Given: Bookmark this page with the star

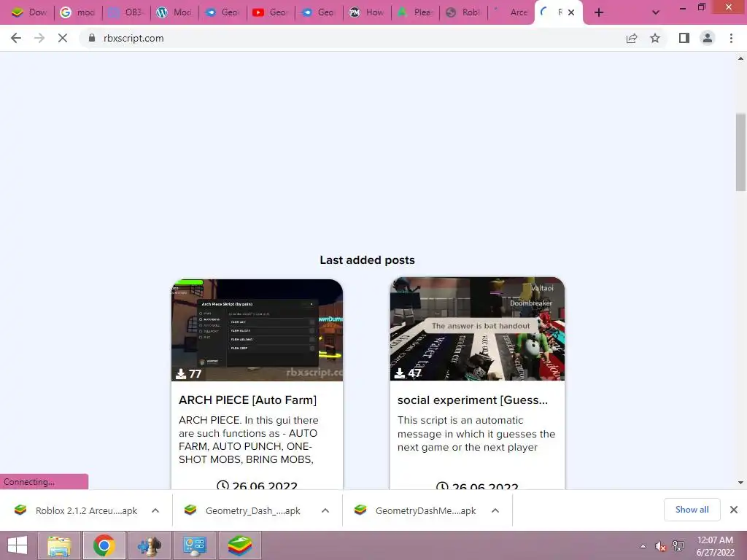Looking at the screenshot, I should 655,38.
